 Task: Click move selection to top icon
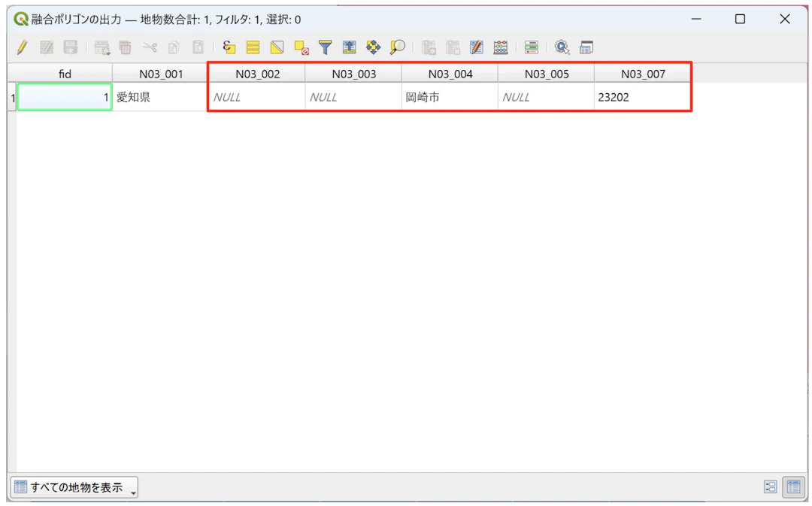coord(349,47)
